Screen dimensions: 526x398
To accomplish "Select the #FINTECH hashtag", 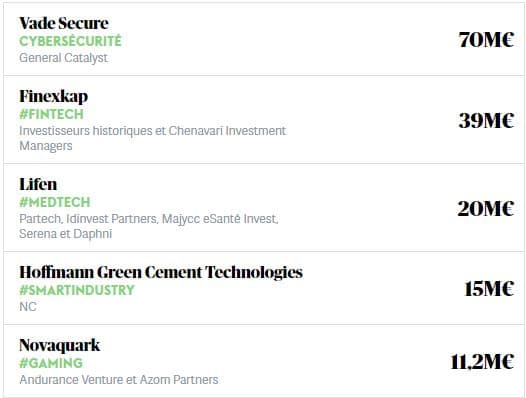I will 51,114.
